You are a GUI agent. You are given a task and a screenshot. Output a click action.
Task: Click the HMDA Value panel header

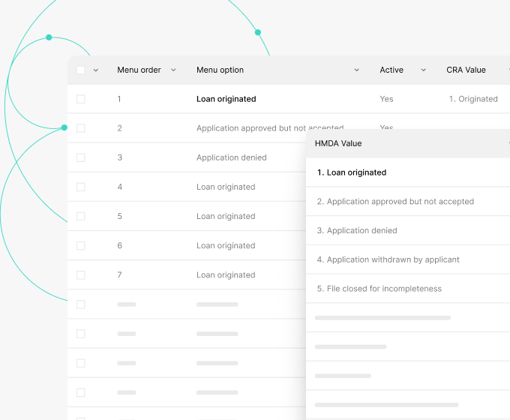pos(338,143)
